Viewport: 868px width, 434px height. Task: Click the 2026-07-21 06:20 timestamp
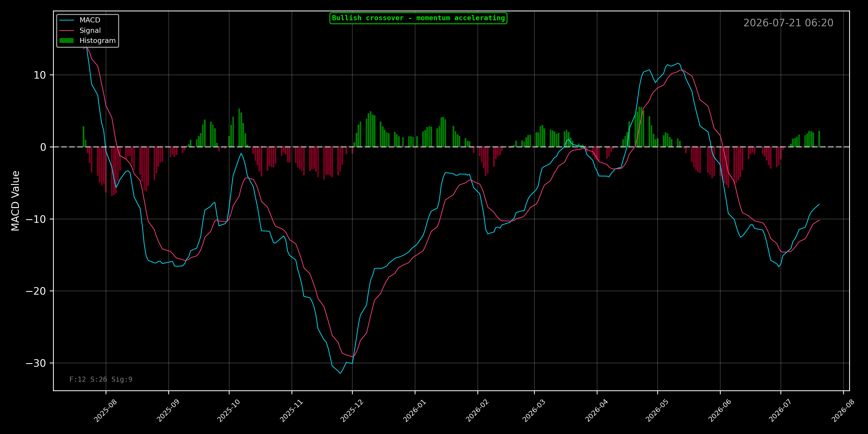788,23
